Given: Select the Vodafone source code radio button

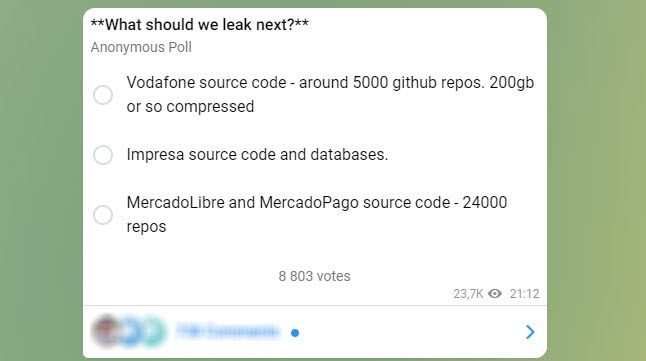Looking at the screenshot, I should click(103, 95).
